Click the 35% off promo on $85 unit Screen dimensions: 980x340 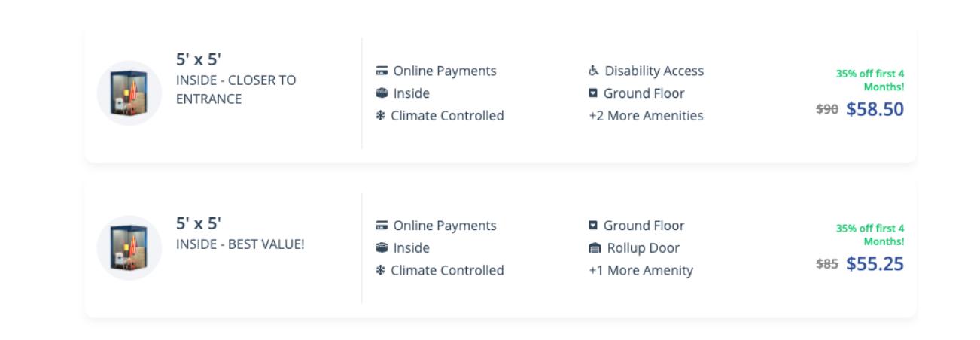tap(870, 235)
